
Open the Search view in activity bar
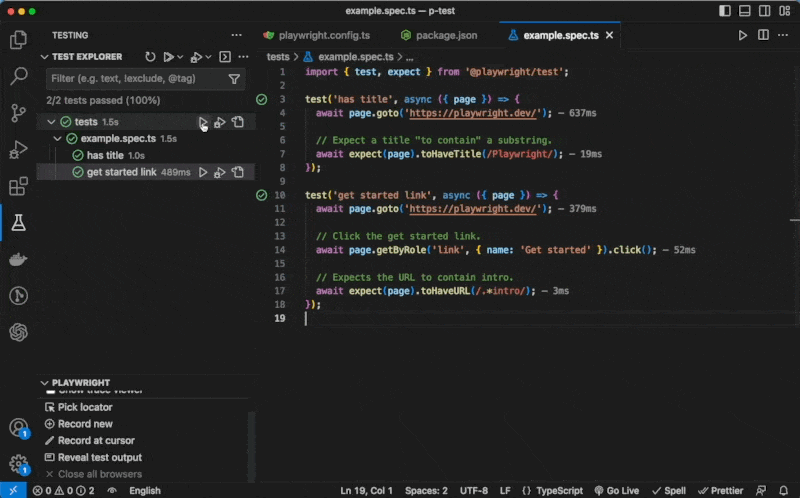click(x=18, y=76)
